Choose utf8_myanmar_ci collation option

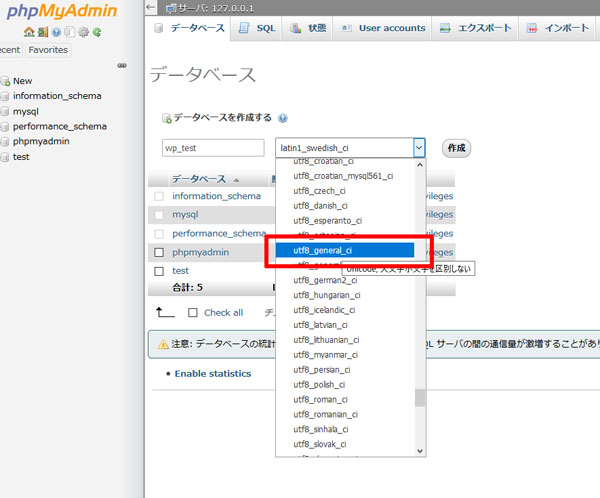tap(345, 355)
